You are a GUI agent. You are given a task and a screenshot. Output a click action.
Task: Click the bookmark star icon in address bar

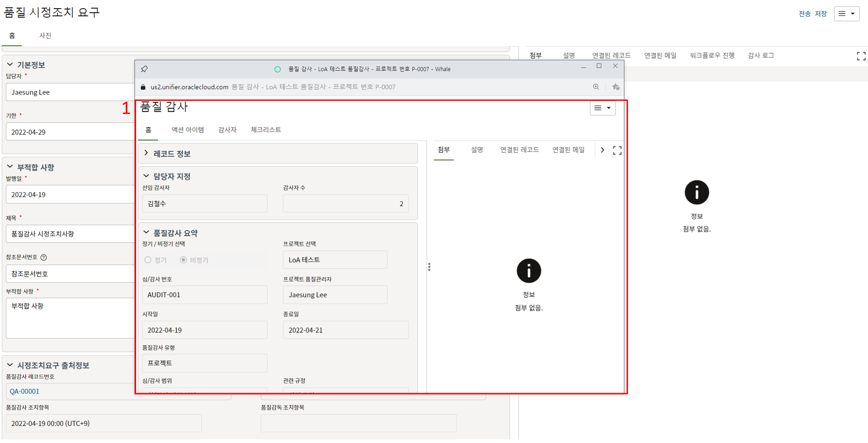tap(616, 87)
